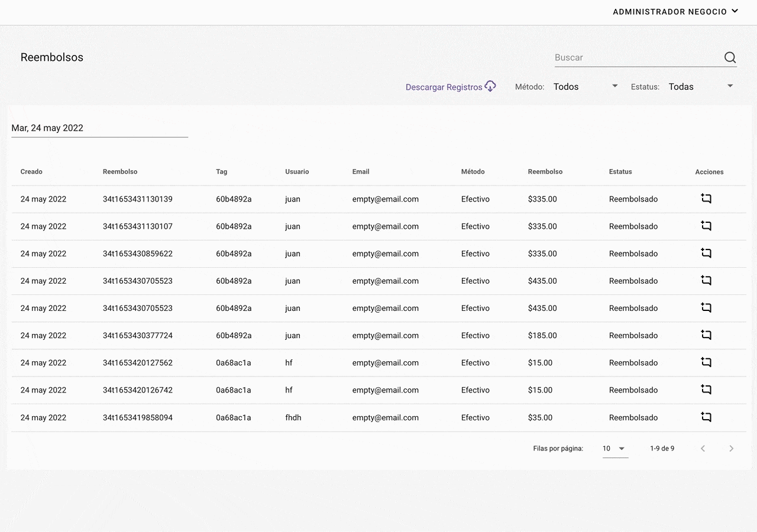Click the search magnifier icon
This screenshot has width=757, height=532.
tap(730, 57)
